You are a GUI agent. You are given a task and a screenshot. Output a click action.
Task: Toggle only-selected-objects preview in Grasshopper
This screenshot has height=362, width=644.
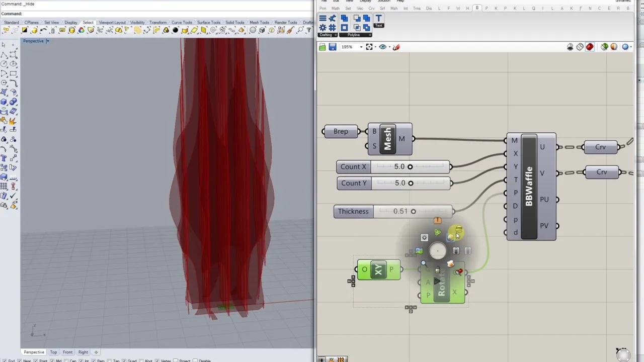click(x=604, y=47)
